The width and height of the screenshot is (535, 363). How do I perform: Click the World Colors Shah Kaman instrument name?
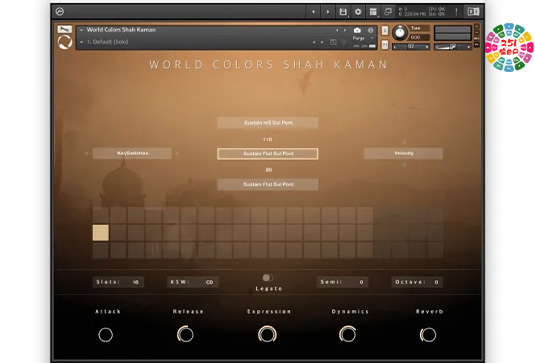[x=121, y=30]
